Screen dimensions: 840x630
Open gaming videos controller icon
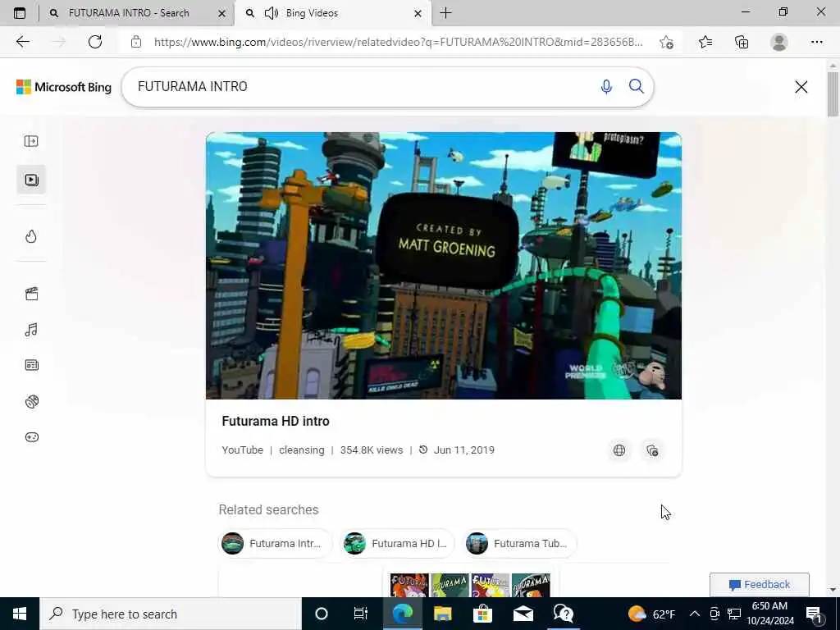(31, 437)
